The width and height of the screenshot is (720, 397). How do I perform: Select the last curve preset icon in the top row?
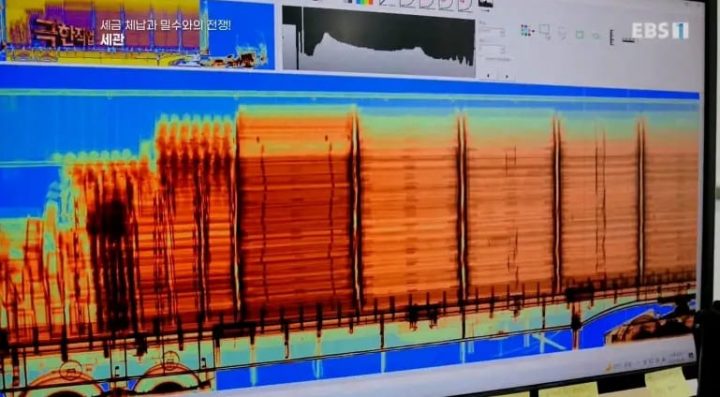coord(464,4)
